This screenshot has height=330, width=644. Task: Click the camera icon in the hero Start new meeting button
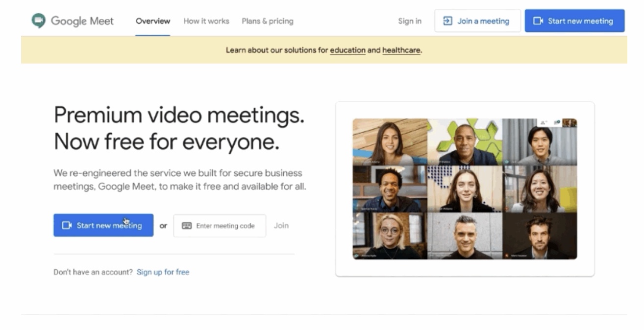67,226
